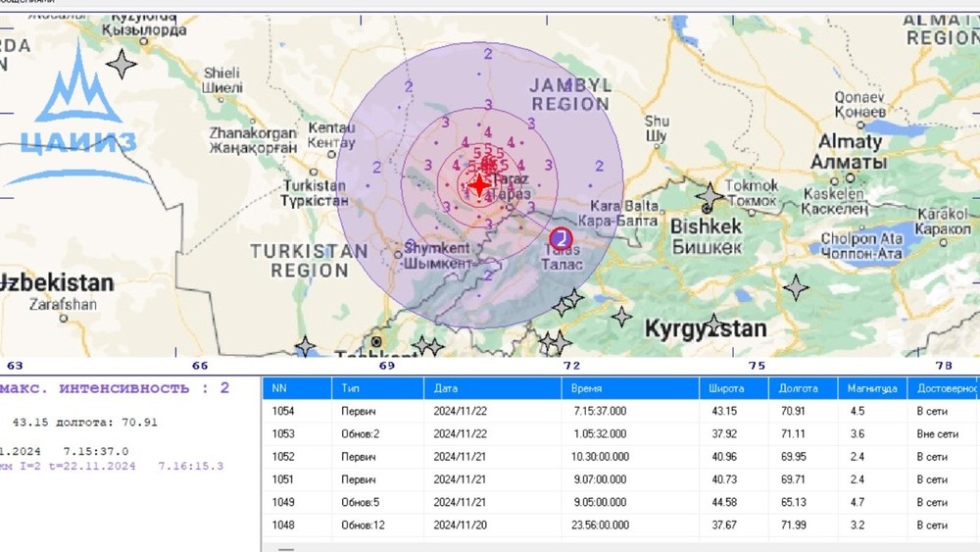The image size is (980, 552).
Task: Select the station star beside Tokmok
Action: pyautogui.click(x=709, y=197)
